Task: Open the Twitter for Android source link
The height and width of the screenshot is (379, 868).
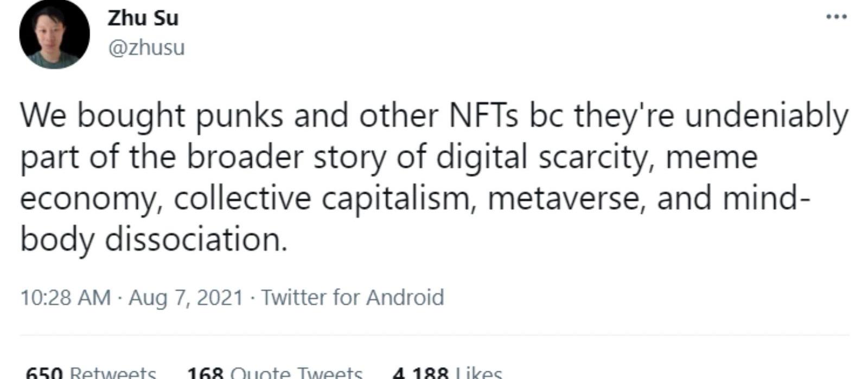Action: tap(353, 298)
